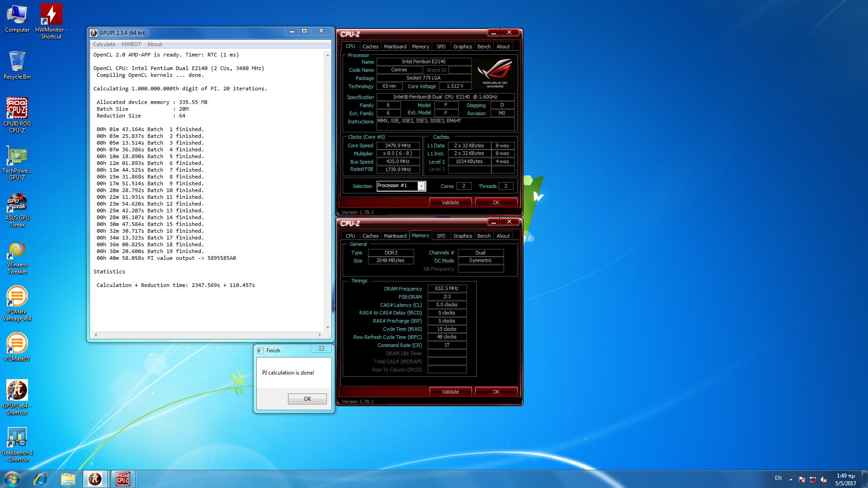Click 'Calculation + Reduction time' statistics line

click(x=175, y=285)
